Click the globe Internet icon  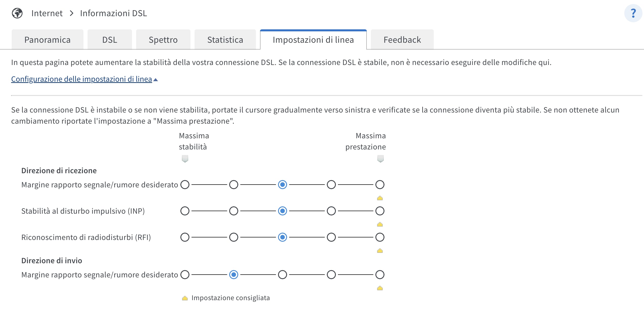[17, 13]
